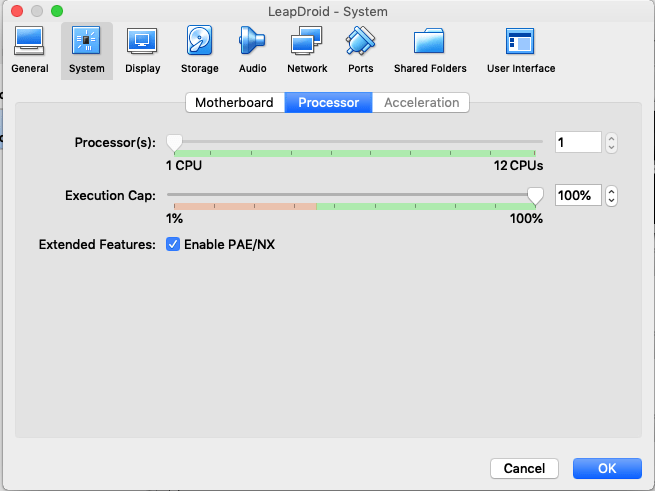The height and width of the screenshot is (491, 655).
Task: Switch to the Storage settings
Action: tap(199, 49)
